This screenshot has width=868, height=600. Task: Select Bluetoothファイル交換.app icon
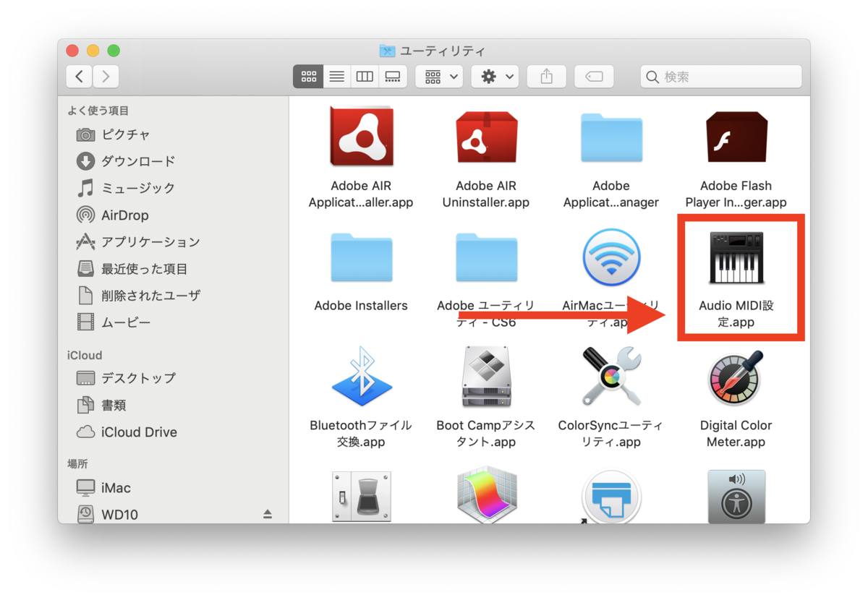pyautogui.click(x=361, y=377)
